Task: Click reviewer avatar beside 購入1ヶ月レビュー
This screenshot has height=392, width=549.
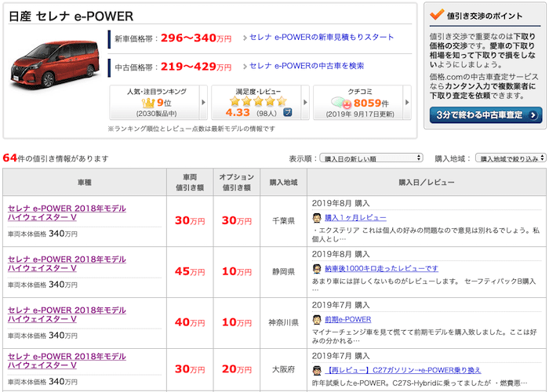Action: [317, 218]
